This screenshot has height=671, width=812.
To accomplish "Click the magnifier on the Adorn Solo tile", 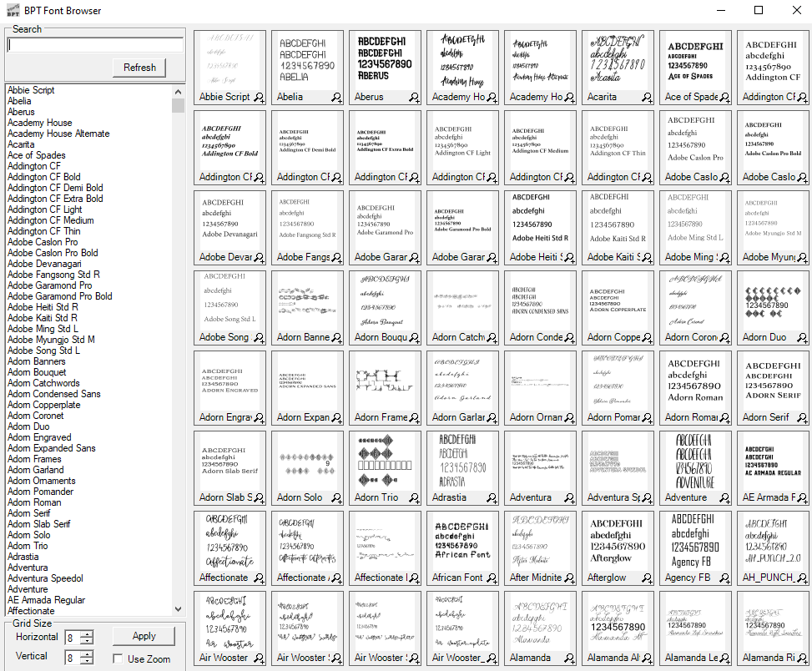I will click(x=336, y=498).
